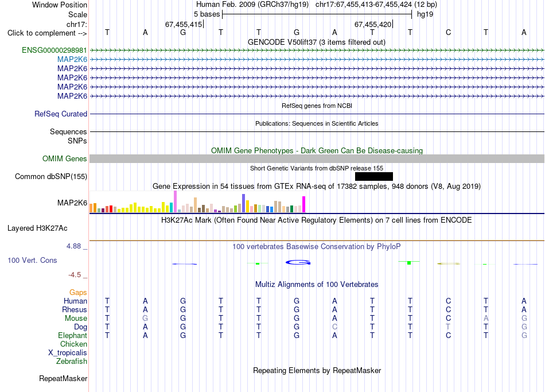Click the '5 bases' scale label
Image resolution: width=545 pixels, height=392 pixels.
[x=207, y=14]
